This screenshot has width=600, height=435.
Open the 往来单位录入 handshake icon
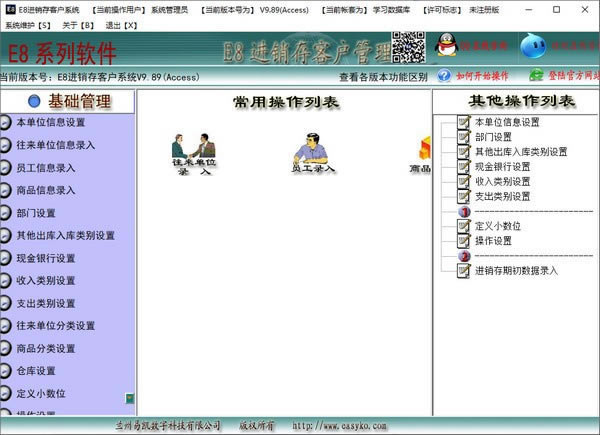tap(194, 154)
